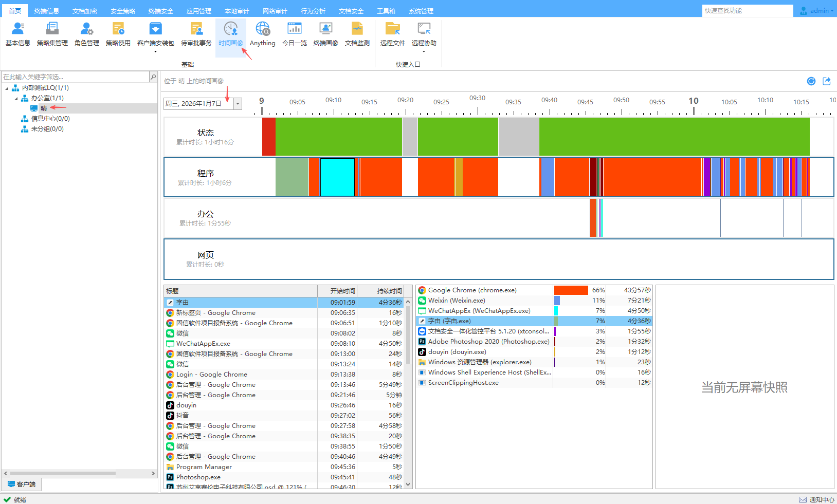
Task: Click the export icon at top right
Action: [x=827, y=81]
